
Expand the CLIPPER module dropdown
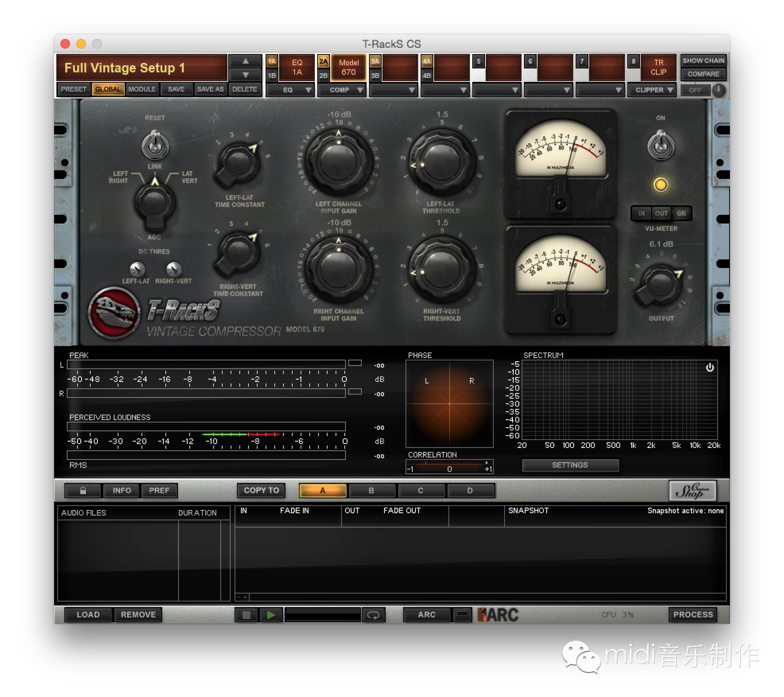(653, 90)
